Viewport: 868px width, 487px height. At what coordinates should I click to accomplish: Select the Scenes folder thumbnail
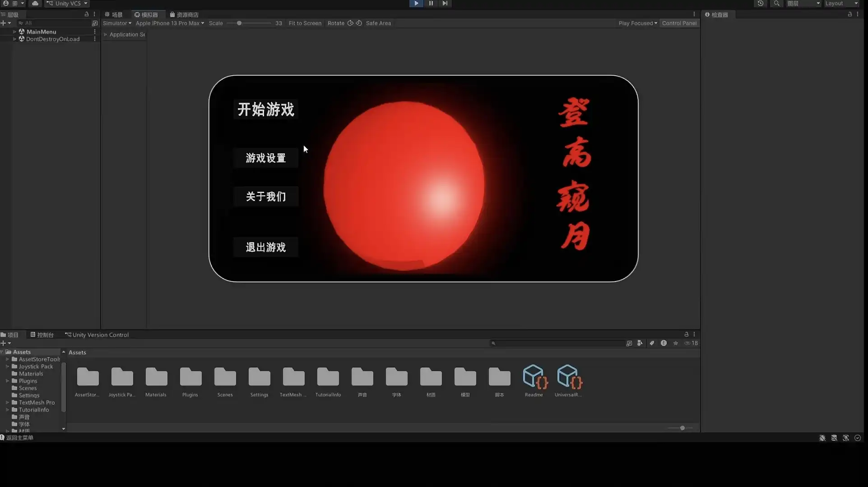(225, 381)
